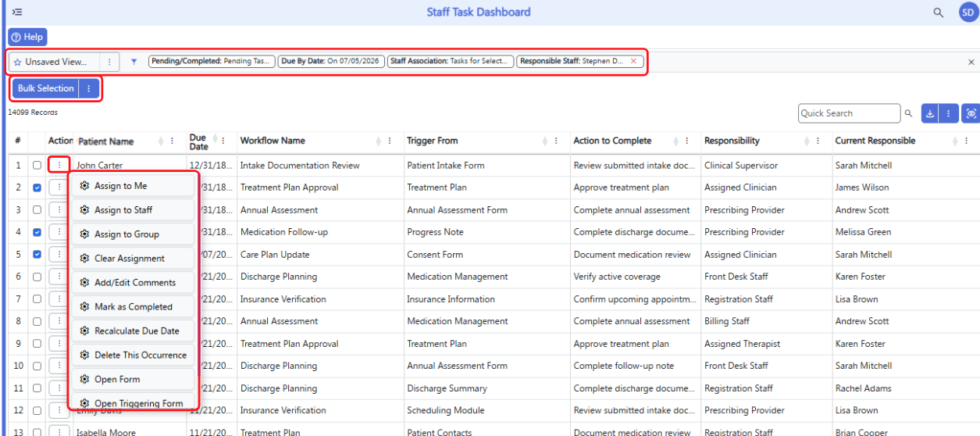Clear all filters with the bar X

click(x=971, y=62)
